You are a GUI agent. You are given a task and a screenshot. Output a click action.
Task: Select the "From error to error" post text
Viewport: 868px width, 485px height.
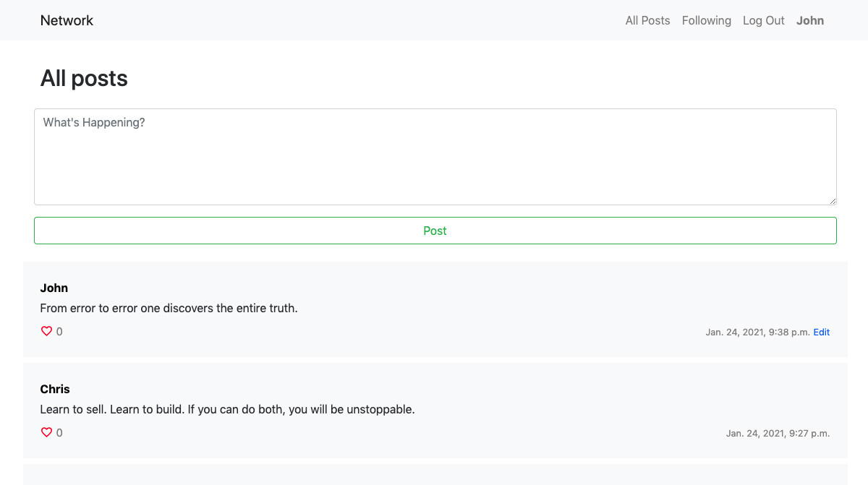[169, 309]
